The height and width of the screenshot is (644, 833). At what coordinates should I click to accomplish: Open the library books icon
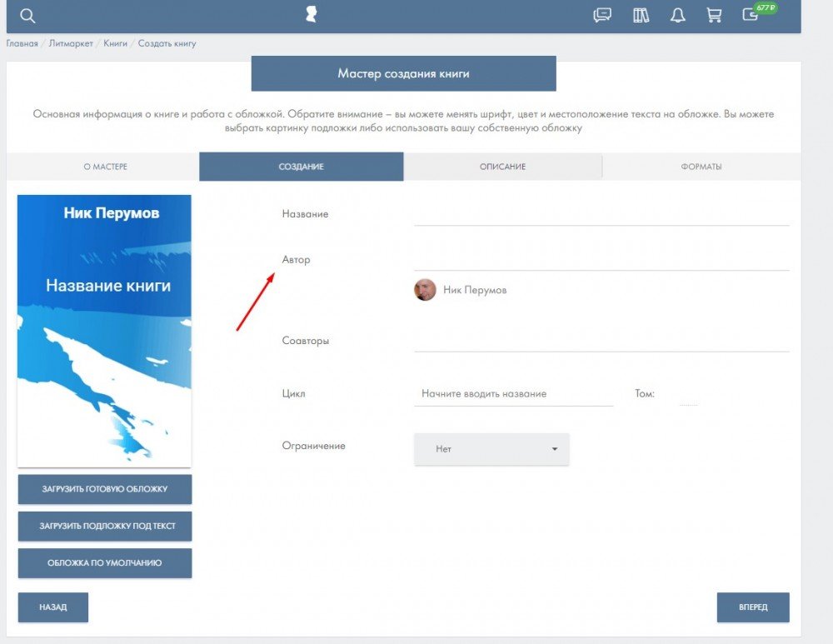(641, 16)
